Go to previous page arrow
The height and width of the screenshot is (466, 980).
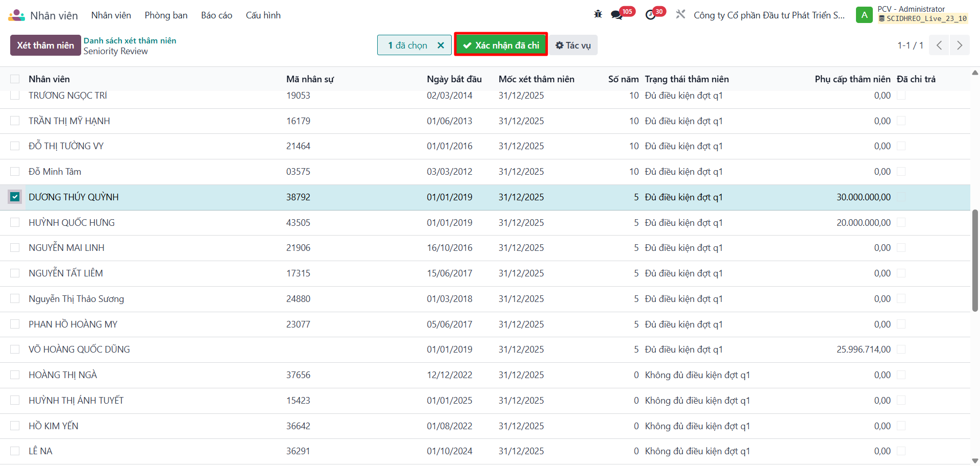pos(939,45)
